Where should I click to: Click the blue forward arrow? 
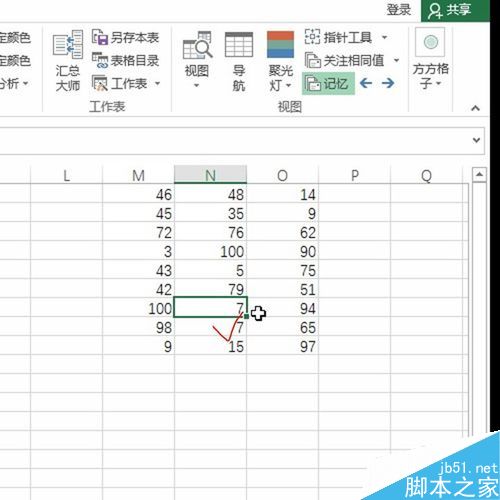388,83
